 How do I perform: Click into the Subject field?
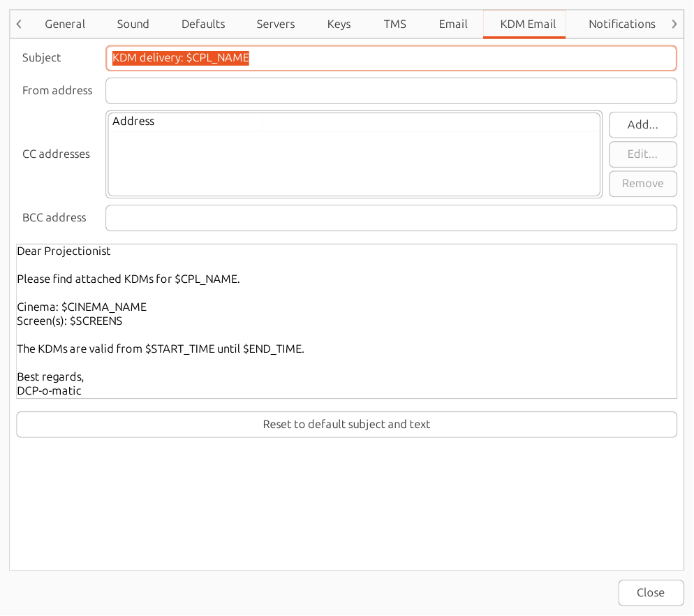(x=391, y=58)
